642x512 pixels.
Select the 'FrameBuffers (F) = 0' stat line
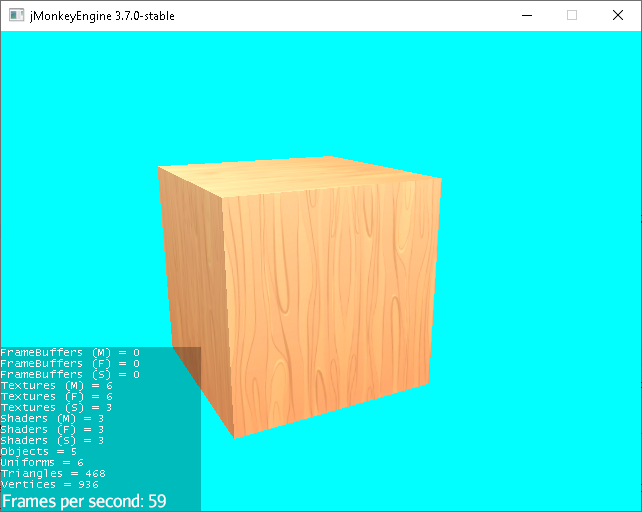70,364
